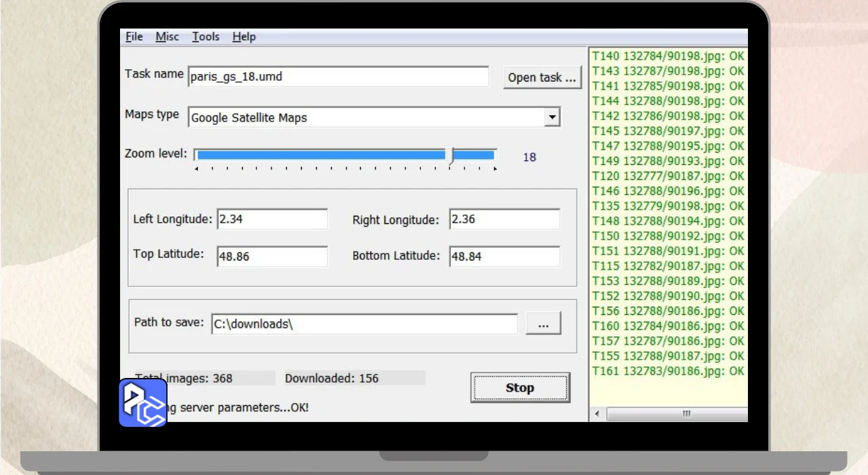Click the Path to save field

[364, 324]
